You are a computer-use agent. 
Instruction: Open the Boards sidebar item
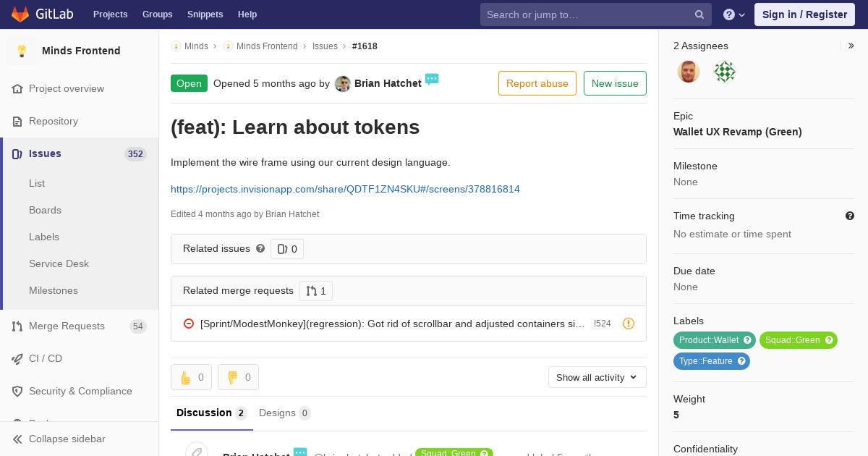pyautogui.click(x=45, y=210)
